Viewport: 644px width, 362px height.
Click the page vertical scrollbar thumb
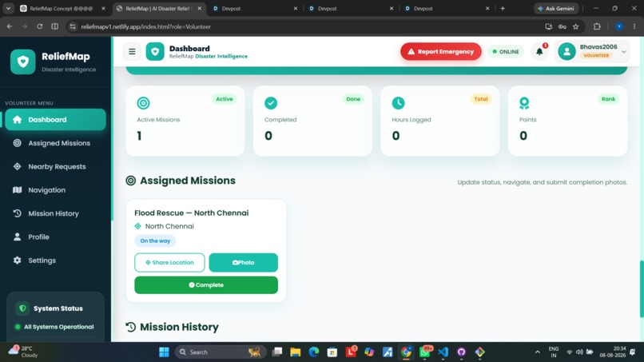click(x=642, y=288)
